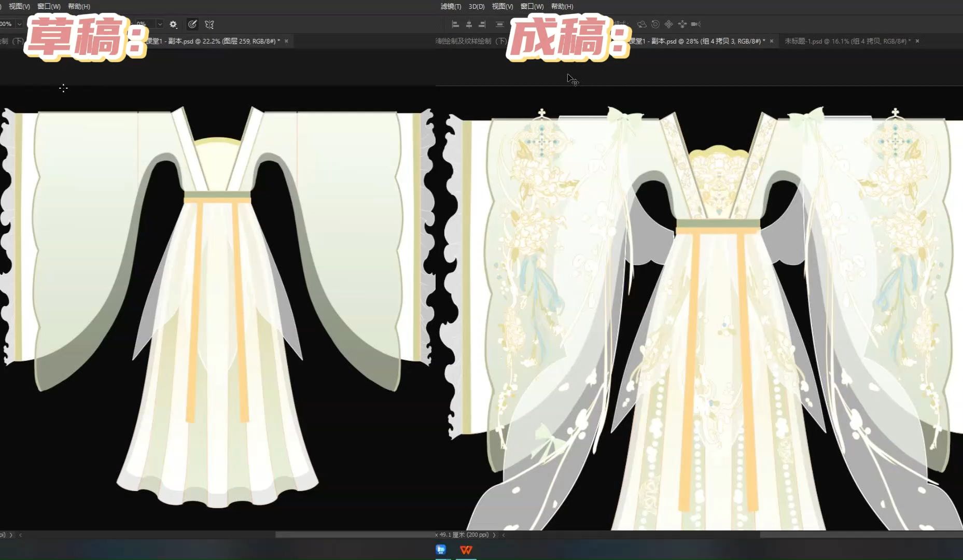Image resolution: width=963 pixels, height=560 pixels.
Task: Select the orbit 3D camera tool
Action: (641, 24)
